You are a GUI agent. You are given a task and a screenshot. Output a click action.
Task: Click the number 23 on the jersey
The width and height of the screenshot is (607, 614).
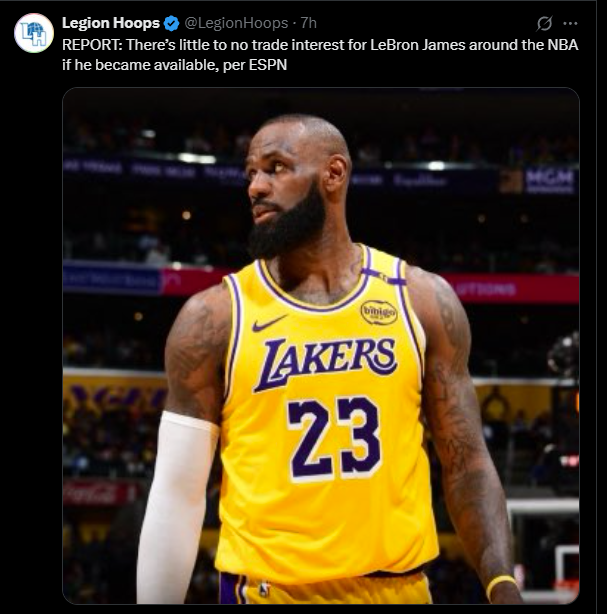point(334,438)
